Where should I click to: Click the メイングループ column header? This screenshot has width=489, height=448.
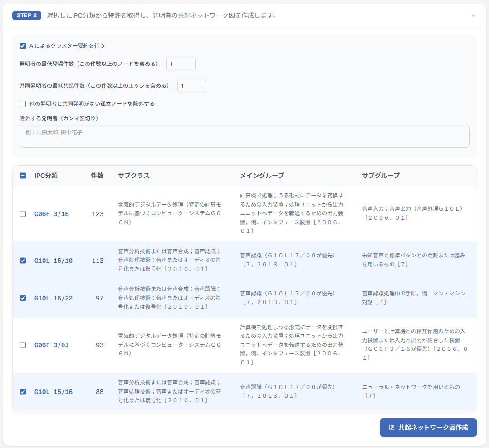click(x=262, y=176)
